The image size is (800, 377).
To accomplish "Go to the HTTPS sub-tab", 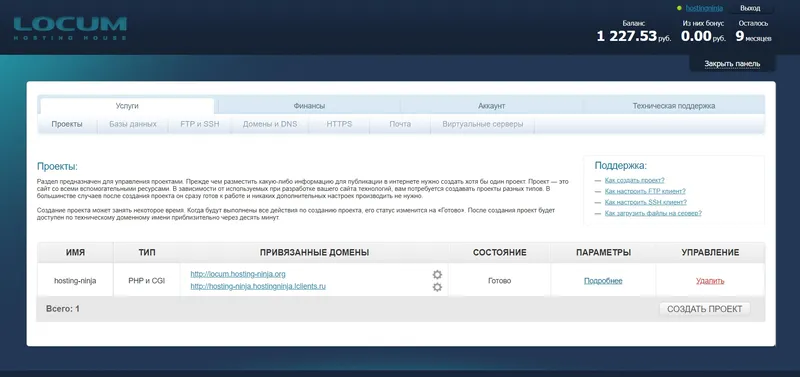I will point(339,124).
